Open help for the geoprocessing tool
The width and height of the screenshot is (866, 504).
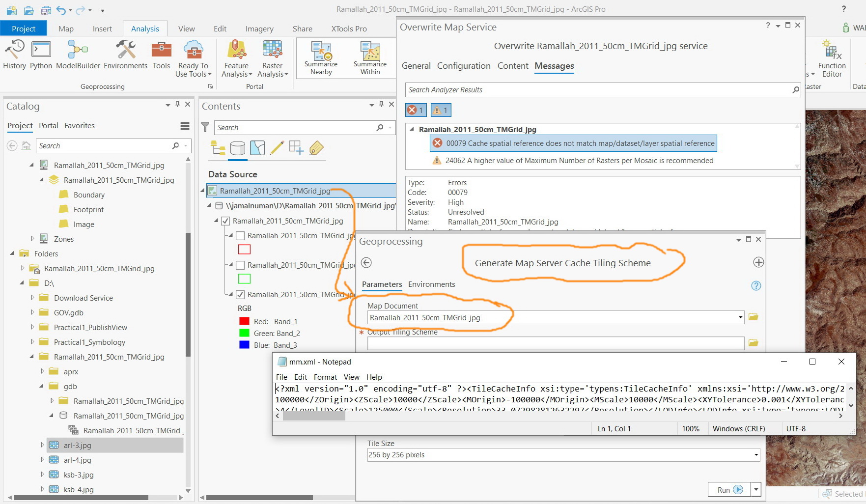point(756,285)
